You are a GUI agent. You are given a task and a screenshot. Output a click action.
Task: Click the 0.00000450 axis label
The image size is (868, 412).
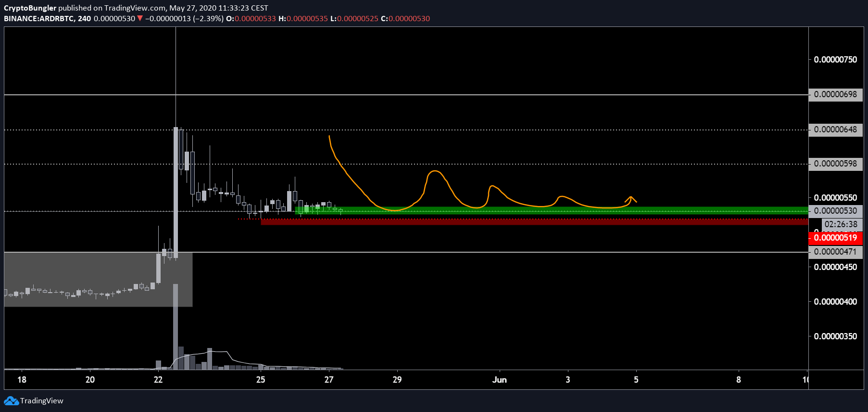tap(835, 267)
